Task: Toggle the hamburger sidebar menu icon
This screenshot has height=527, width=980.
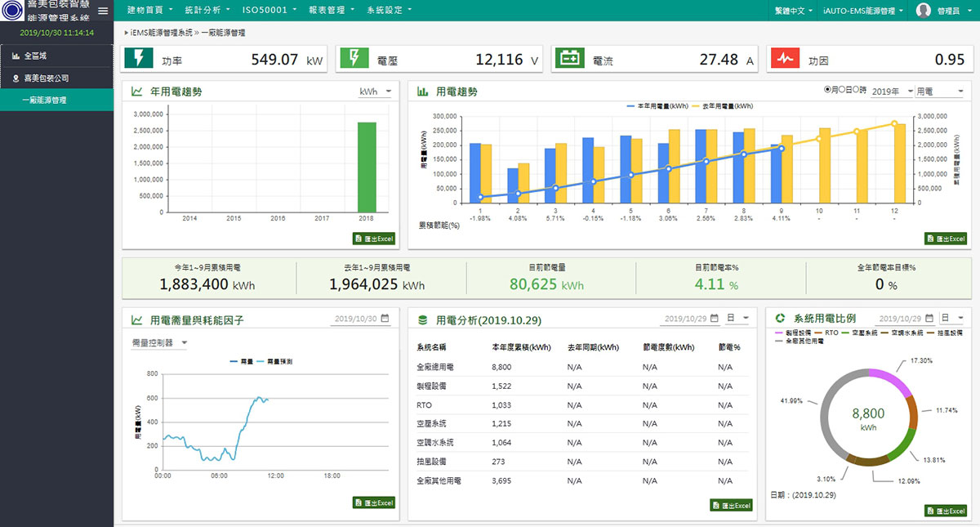Action: (x=102, y=11)
